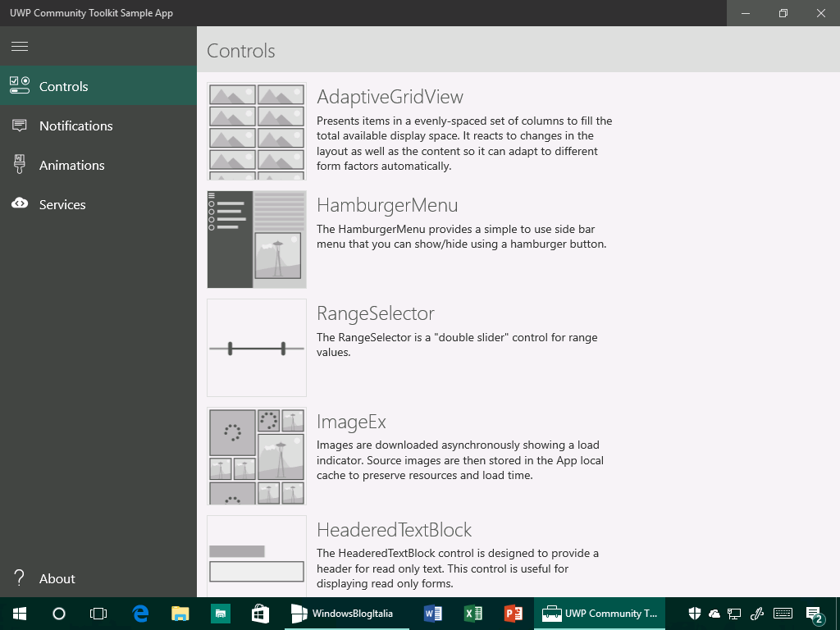
Task: Open Task View in the taskbar
Action: pyautogui.click(x=98, y=614)
